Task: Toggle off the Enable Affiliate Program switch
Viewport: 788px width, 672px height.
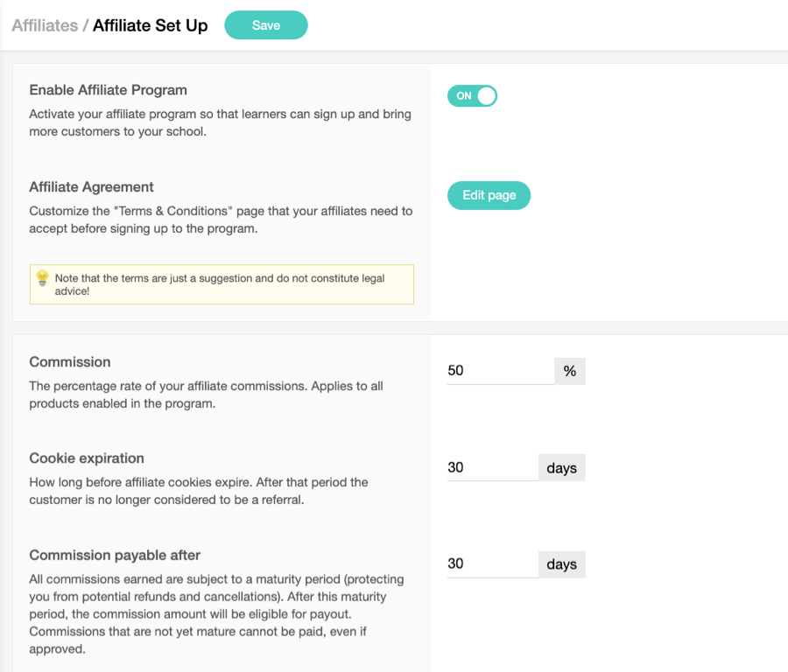Action: coord(473,96)
